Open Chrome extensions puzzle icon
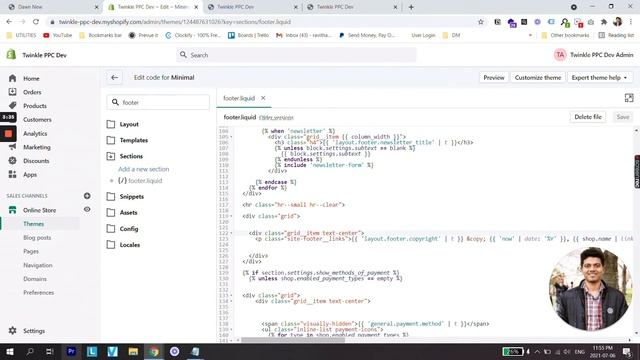The width and height of the screenshot is (640, 360). click(x=604, y=22)
